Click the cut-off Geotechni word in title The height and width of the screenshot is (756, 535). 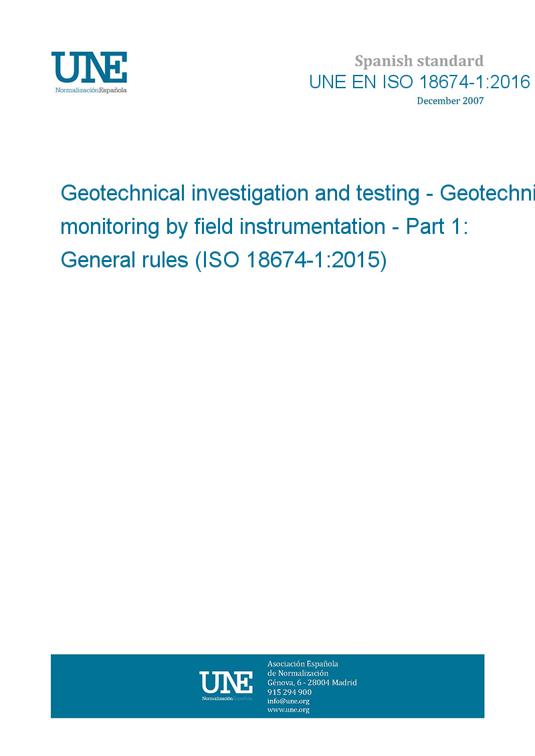coord(488,193)
